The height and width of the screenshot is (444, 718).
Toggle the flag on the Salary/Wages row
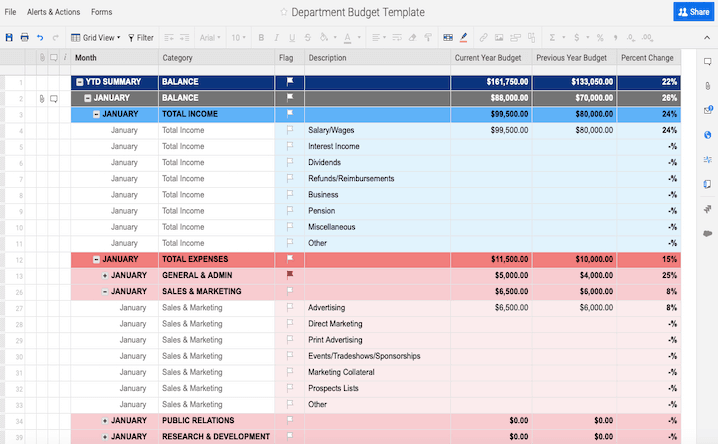pos(290,130)
